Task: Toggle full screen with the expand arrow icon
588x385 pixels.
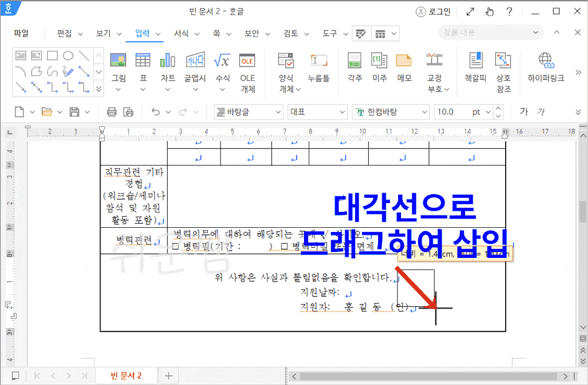Action: coord(470,11)
